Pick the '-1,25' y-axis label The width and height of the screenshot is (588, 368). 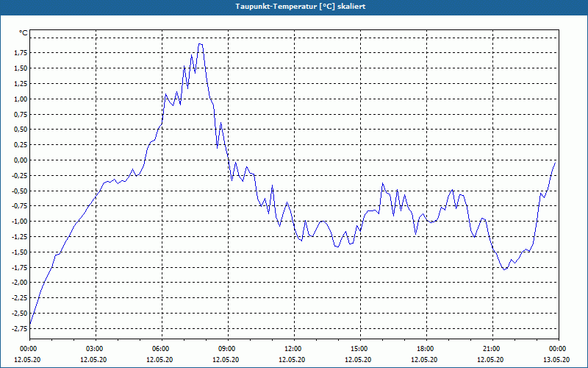(x=20, y=237)
